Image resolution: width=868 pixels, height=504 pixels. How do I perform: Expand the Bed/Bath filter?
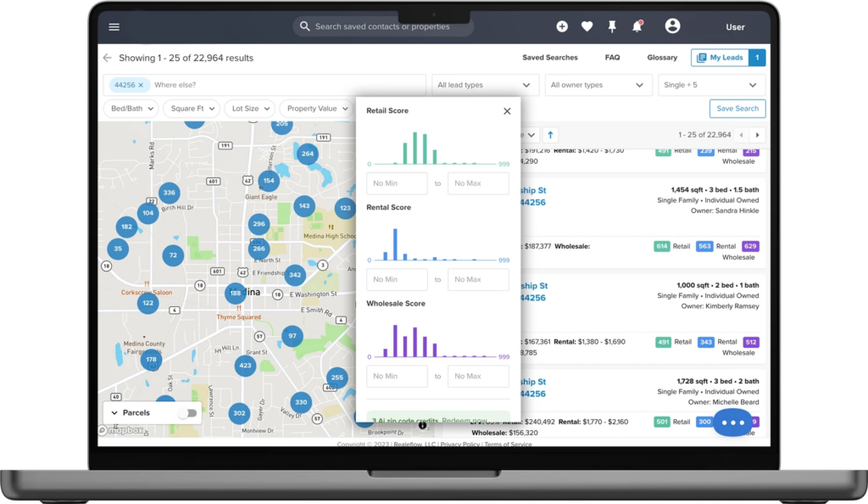coord(131,109)
